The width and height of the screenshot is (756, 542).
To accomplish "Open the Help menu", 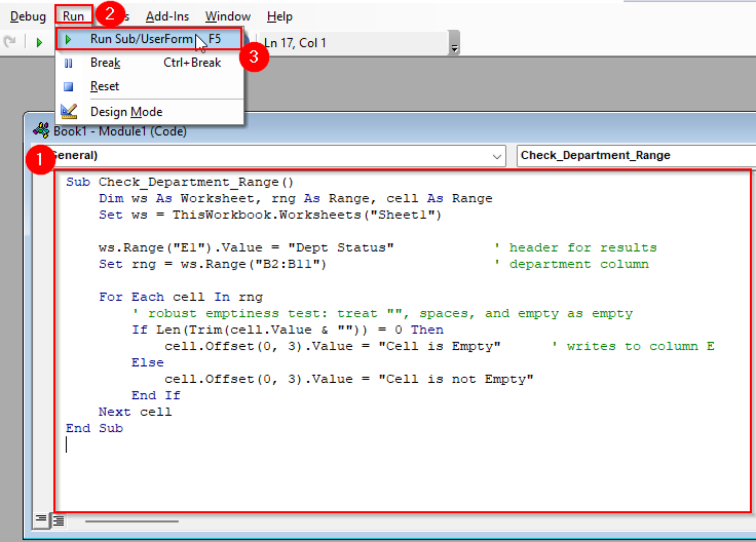I will click(279, 16).
